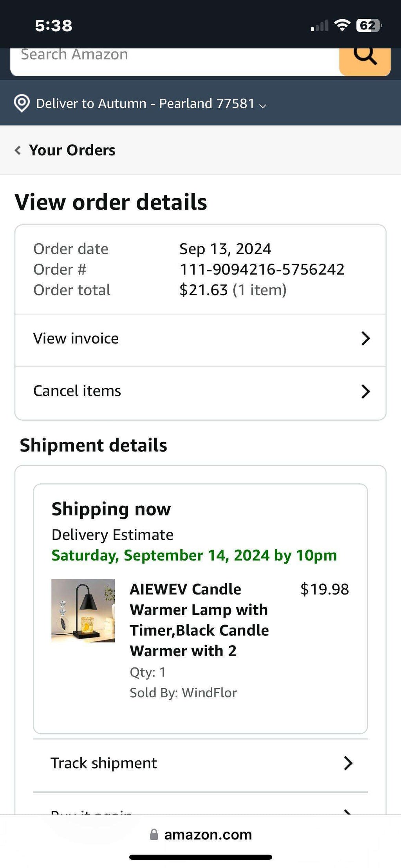Tap the delivery location pin icon
Screen dimensions: 401x868
coord(22,103)
